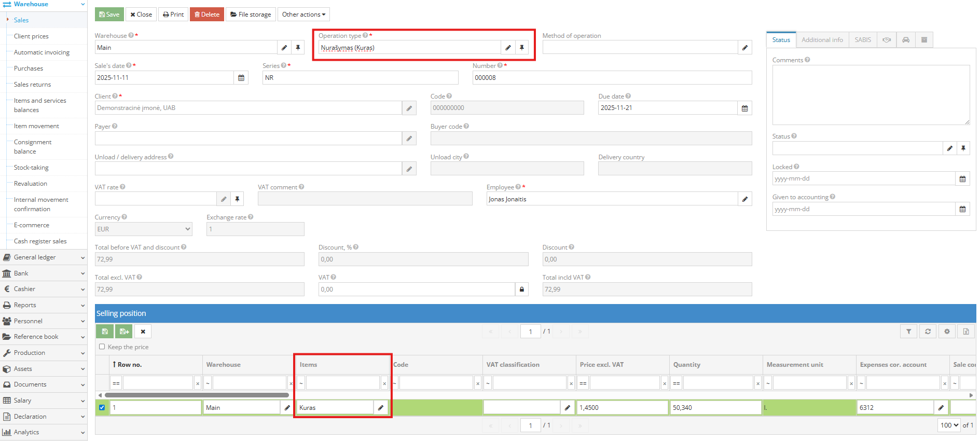
Task: Edit the Kuras item with pencil icon
Action: tap(381, 408)
